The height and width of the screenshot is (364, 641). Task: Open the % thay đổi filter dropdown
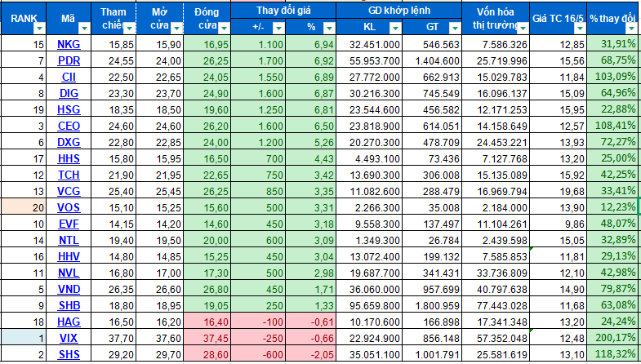630,28
